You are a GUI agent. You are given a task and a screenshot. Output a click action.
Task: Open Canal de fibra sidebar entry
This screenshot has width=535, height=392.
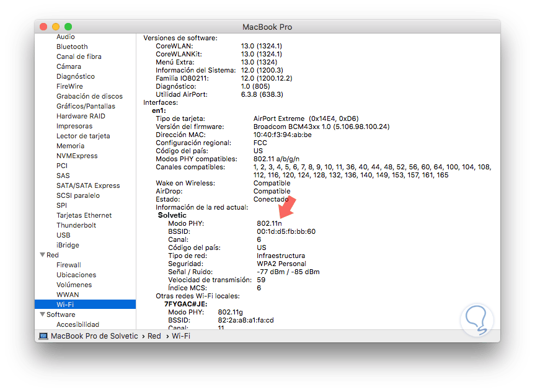(x=79, y=56)
